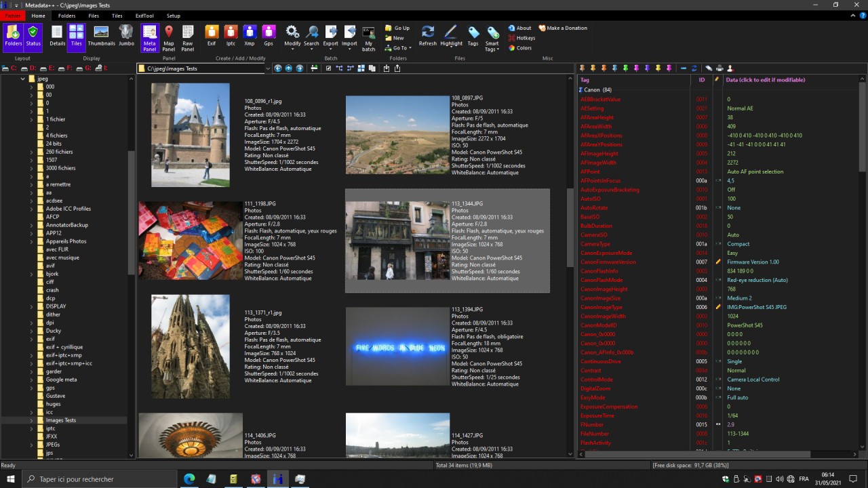Refresh the file list
The height and width of the screenshot is (488, 868).
click(x=428, y=36)
